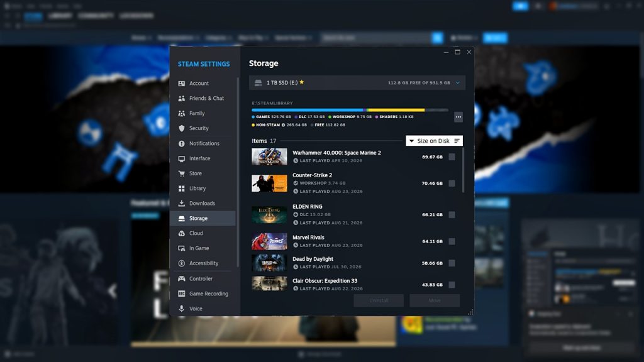Click the blue Games legend dot
The image size is (644, 362).
(253, 117)
